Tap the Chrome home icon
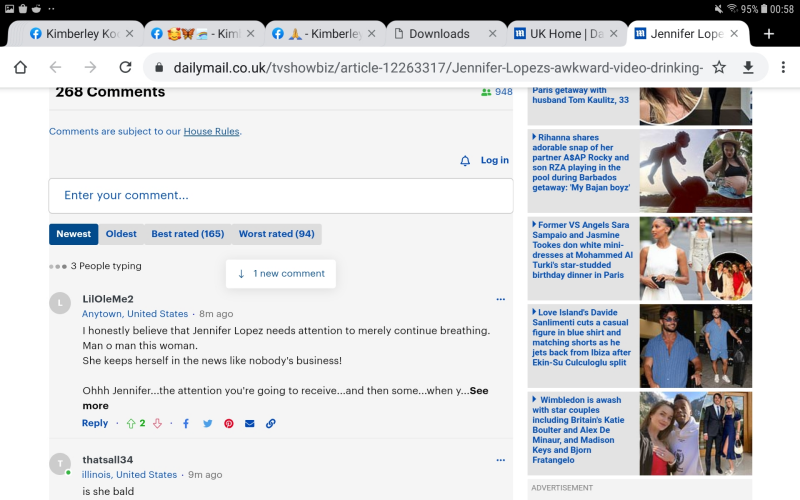Viewport: 800px width, 500px height. (x=20, y=67)
